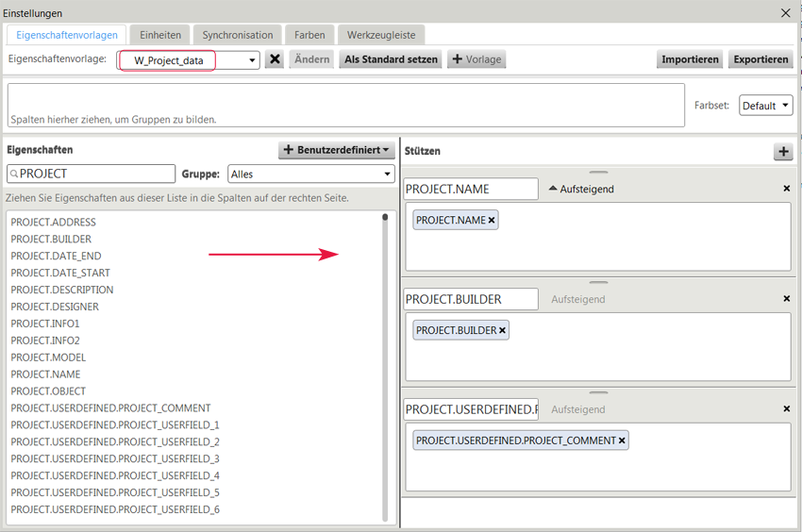Viewport: 802px width, 532px height.
Task: Toggle Aufsteigend sorting for PROJECT.NAME column
Action: pos(581,190)
